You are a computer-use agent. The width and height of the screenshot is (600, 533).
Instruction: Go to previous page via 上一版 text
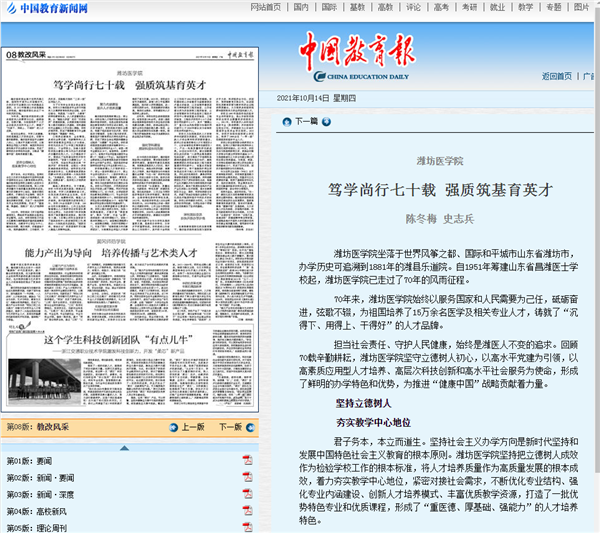(193, 427)
